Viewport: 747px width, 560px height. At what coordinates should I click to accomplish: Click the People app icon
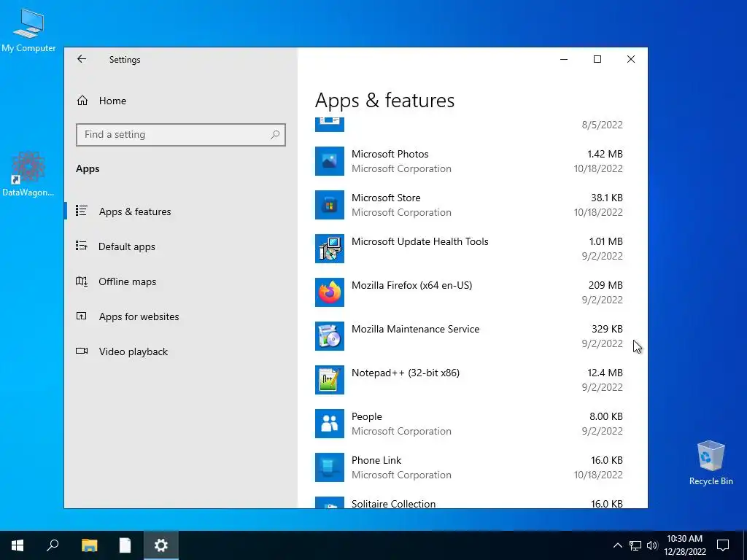point(329,424)
